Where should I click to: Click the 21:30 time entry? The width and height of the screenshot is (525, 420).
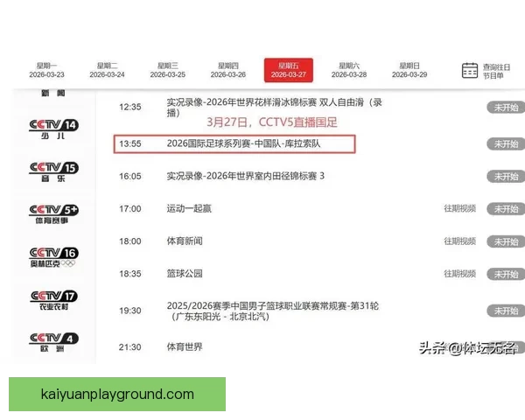pos(130,347)
